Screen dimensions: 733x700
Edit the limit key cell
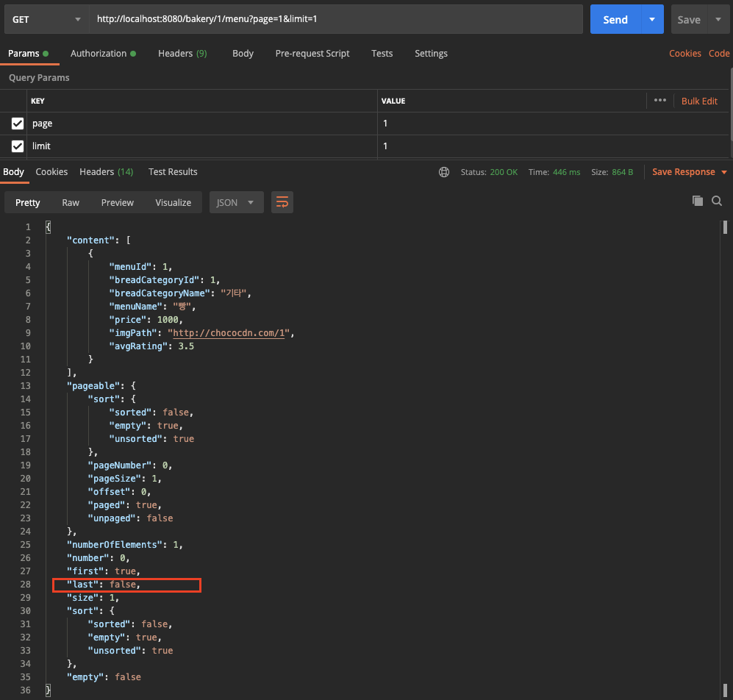pos(202,146)
